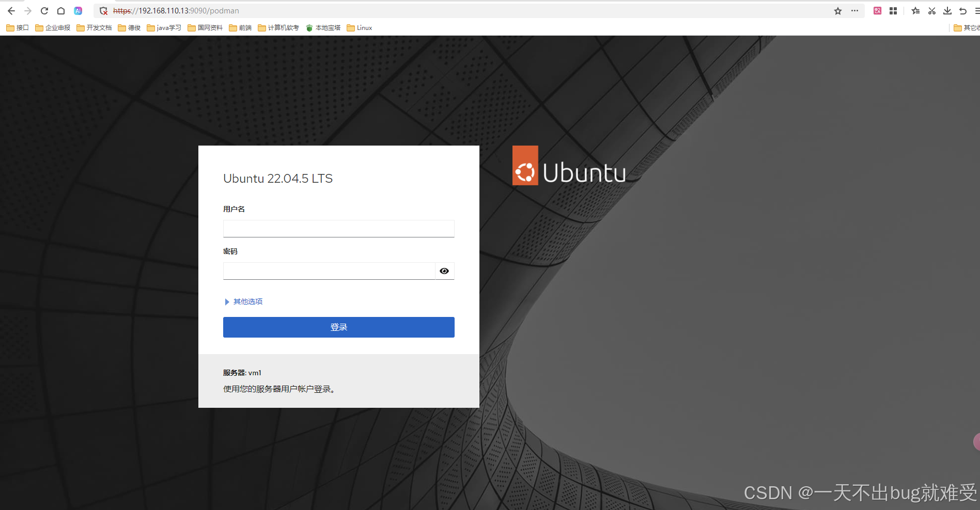
Task: Click the translate icon in the toolbar
Action: [877, 10]
